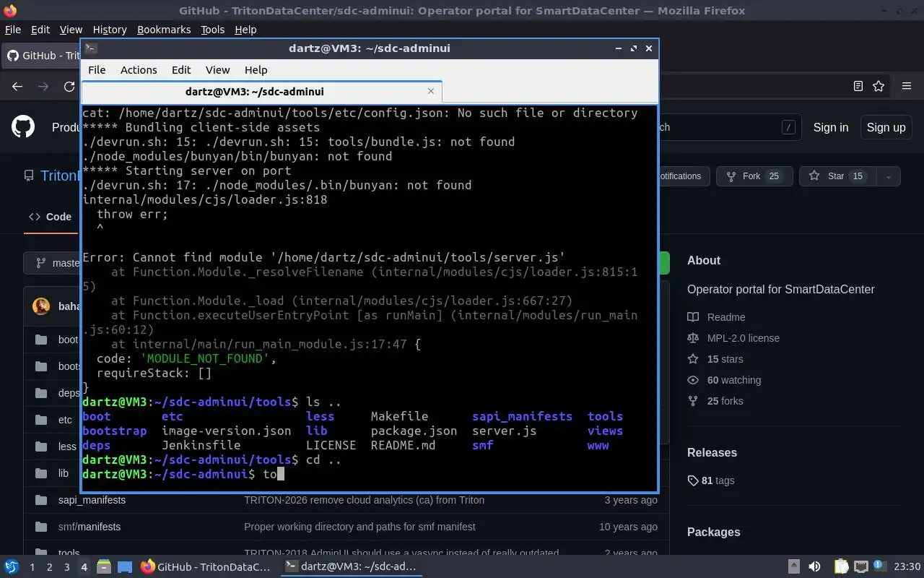Screen dimensions: 924x578
Task: Click the Fork 25 button
Action: pyautogui.click(x=755, y=176)
